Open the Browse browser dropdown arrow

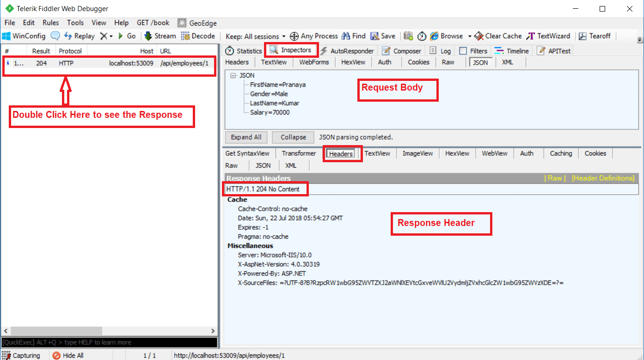[470, 36]
